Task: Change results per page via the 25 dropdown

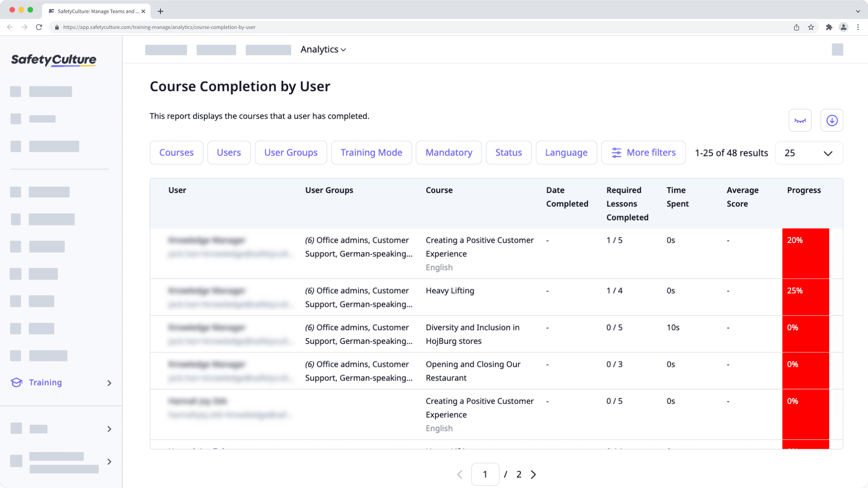Action: coord(809,153)
